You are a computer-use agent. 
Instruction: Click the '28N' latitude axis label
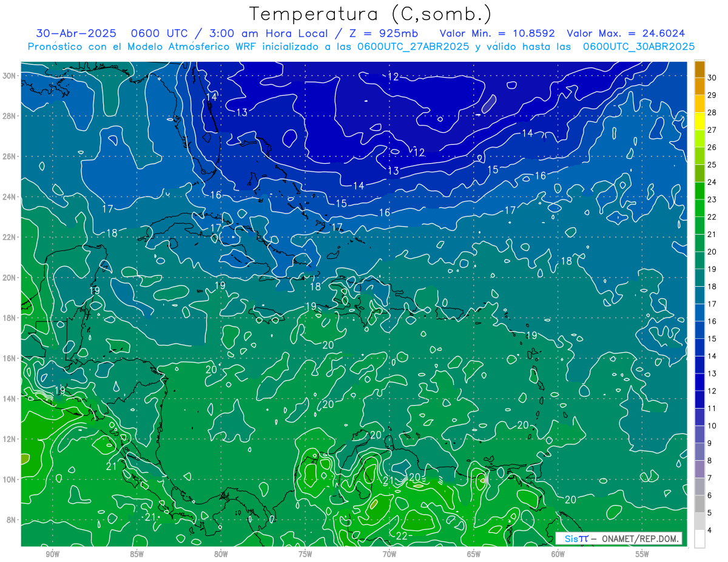pyautogui.click(x=9, y=116)
